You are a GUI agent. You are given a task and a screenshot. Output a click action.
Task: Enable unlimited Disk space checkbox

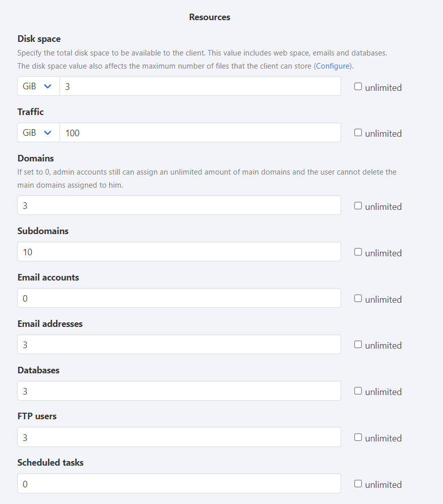click(x=358, y=87)
